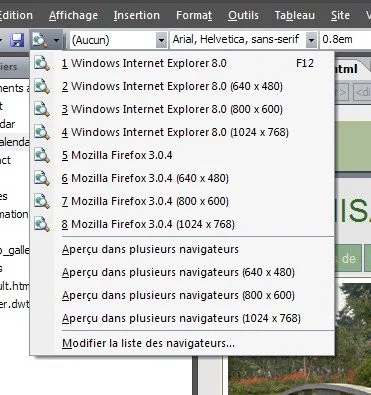This screenshot has height=395, width=371.
Task: Choose Internet Explorer 8.0 (1024 x 768)
Action: [182, 132]
